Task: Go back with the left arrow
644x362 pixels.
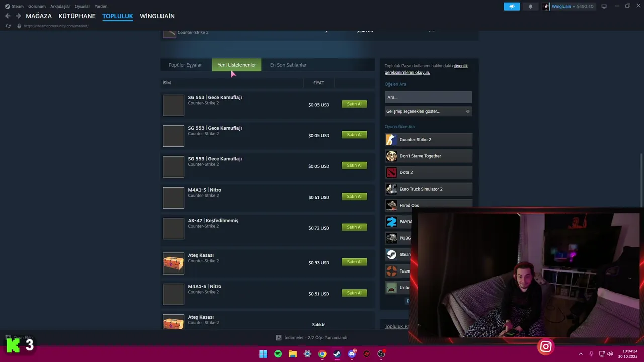Action: [x=8, y=16]
